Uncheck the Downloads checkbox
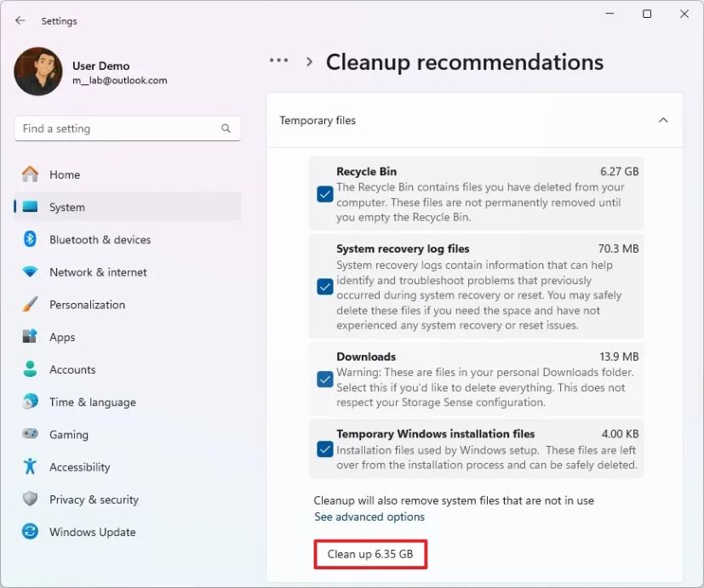Viewport: 704px width, 588px height. point(324,380)
